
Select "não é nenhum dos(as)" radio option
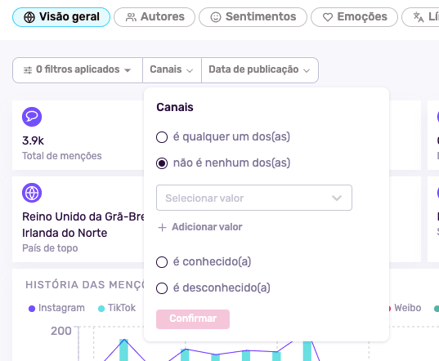click(162, 163)
